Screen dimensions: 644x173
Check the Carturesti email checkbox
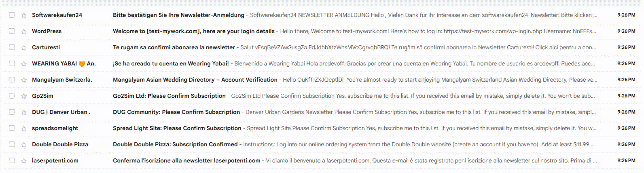point(12,47)
